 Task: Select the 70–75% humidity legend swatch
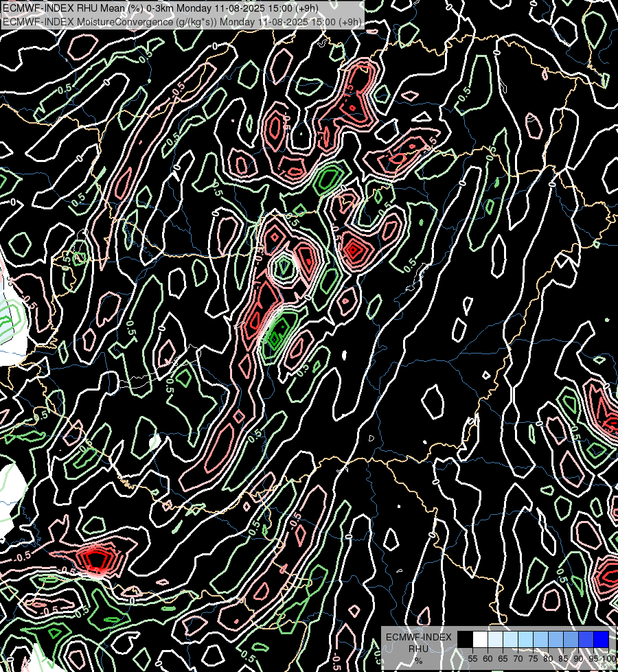click(525, 639)
